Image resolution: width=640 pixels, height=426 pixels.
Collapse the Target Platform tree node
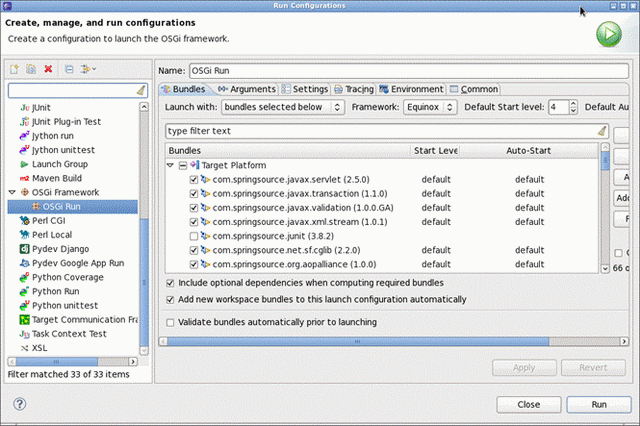[171, 165]
